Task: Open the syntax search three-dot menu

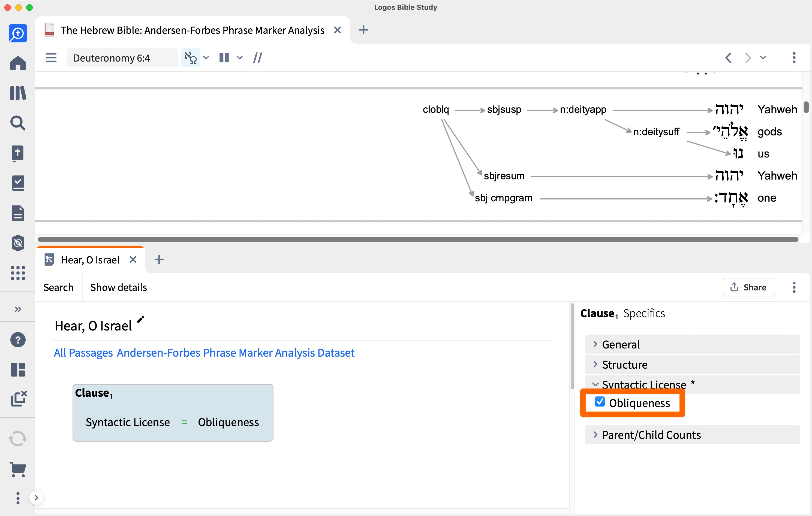Action: [794, 287]
